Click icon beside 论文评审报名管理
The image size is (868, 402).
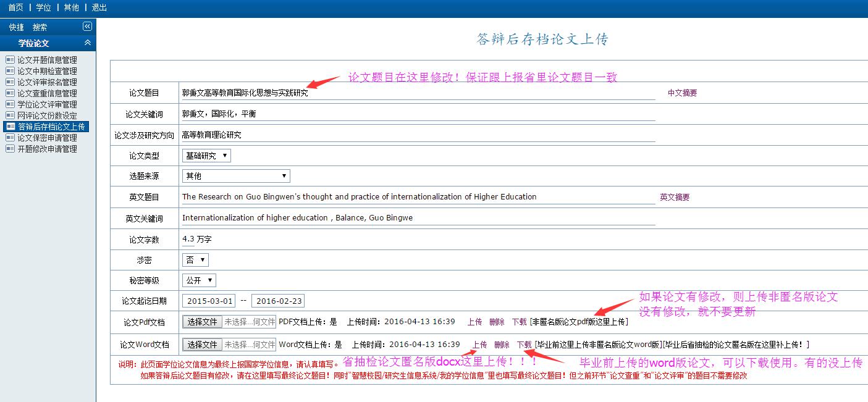(10, 82)
